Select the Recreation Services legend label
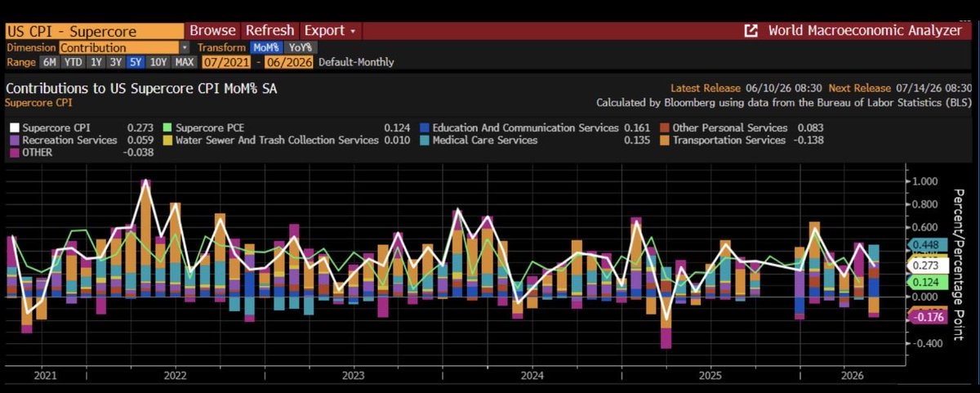Viewport: 980px width, 393px height. click(69, 141)
